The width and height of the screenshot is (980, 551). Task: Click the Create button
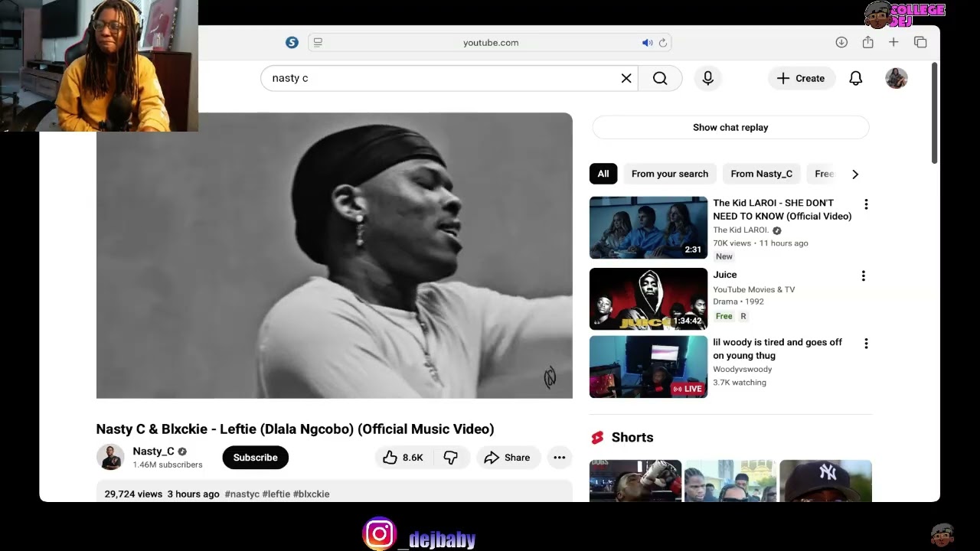point(801,78)
